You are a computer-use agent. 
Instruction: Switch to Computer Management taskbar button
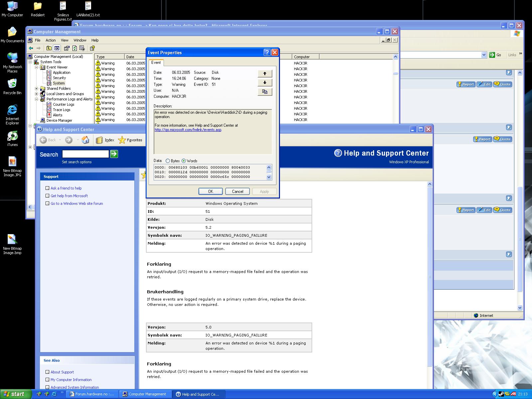145,394
